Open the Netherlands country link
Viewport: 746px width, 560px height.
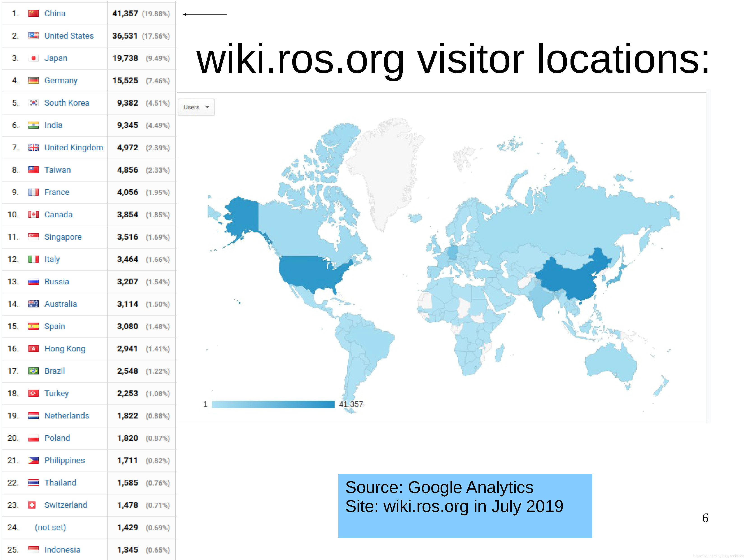tap(67, 416)
